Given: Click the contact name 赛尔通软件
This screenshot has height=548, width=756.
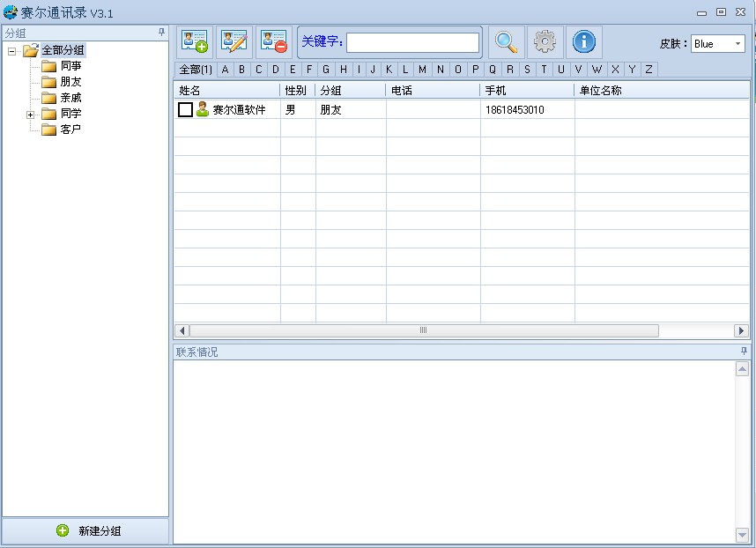Looking at the screenshot, I should tap(239, 110).
